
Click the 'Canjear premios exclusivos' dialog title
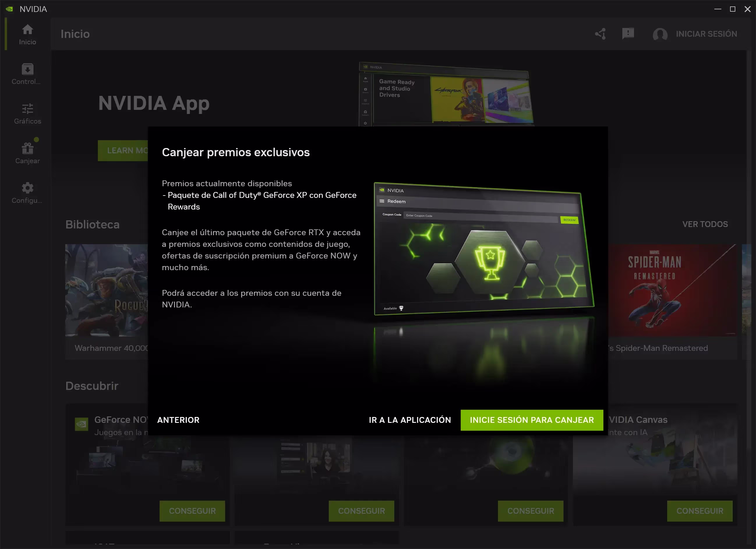236,152
